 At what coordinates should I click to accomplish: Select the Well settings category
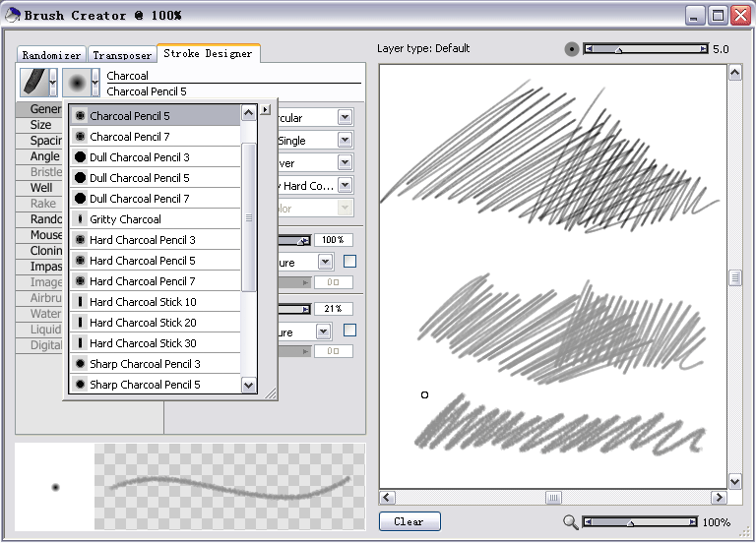pyautogui.click(x=41, y=188)
